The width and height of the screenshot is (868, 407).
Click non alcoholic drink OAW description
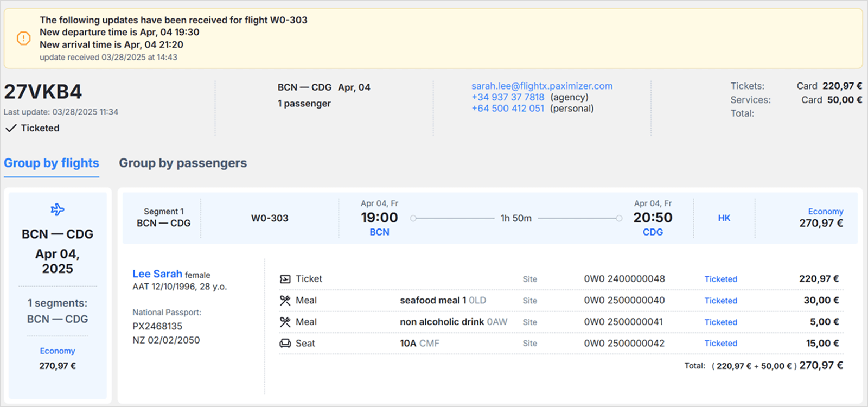[454, 322]
